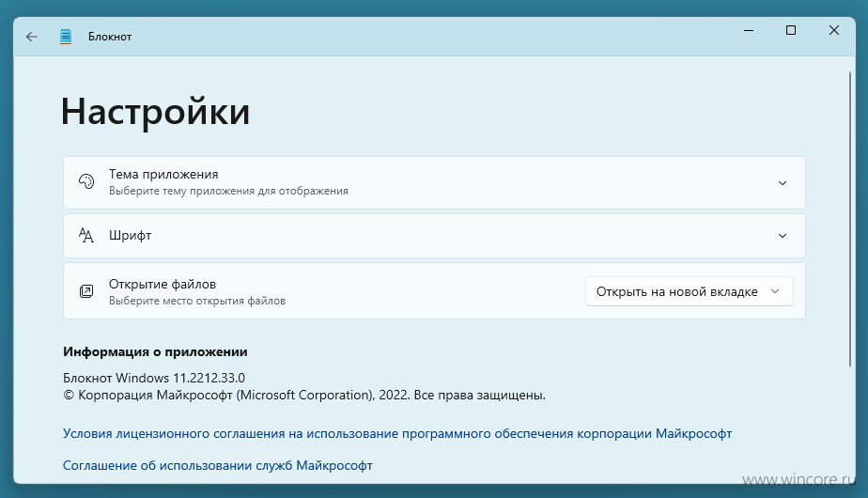868x498 pixels.
Task: Click 'Выберите тему приложения для отображения' description
Action: (x=228, y=191)
